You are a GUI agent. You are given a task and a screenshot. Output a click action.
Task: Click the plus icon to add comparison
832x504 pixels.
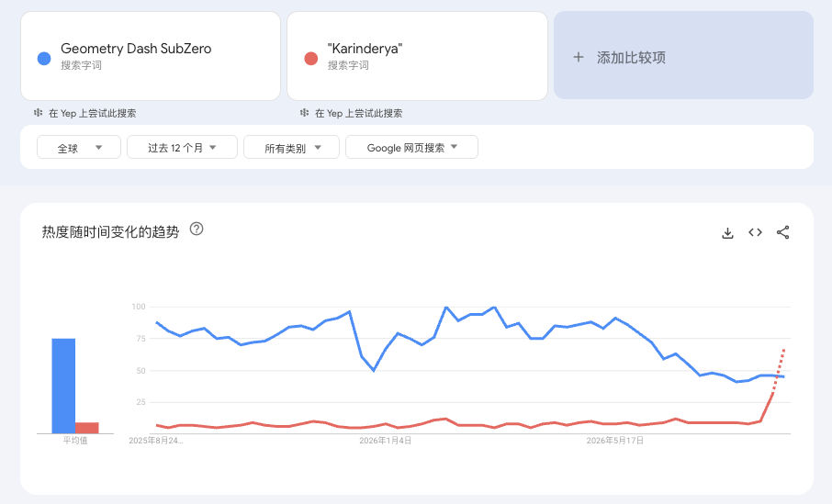coord(579,57)
